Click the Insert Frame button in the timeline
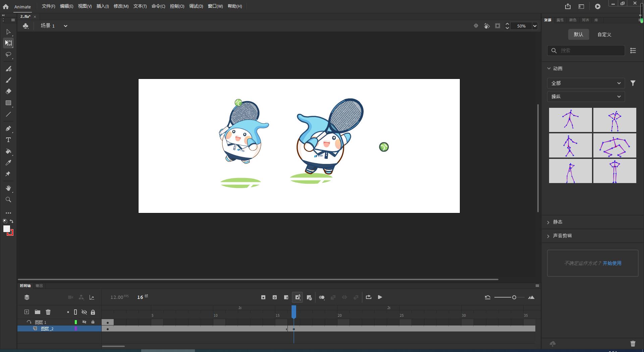Image resolution: width=644 pixels, height=352 pixels. [286, 297]
